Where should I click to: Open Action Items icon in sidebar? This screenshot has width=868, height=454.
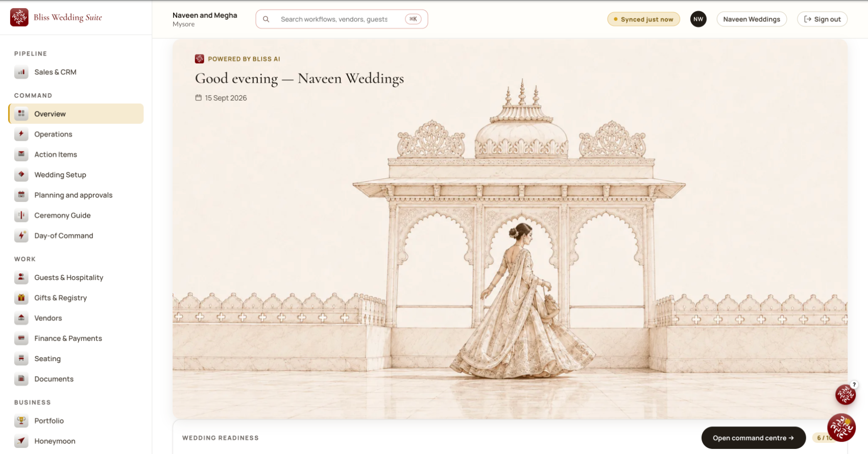click(x=21, y=155)
